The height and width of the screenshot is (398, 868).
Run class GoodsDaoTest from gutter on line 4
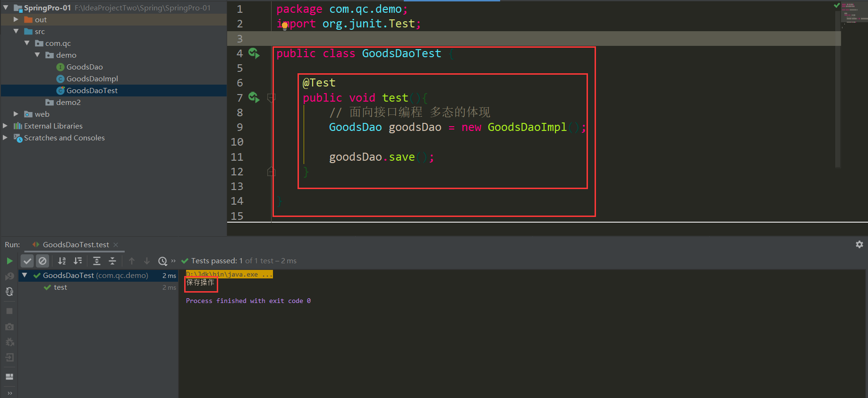[x=254, y=53]
